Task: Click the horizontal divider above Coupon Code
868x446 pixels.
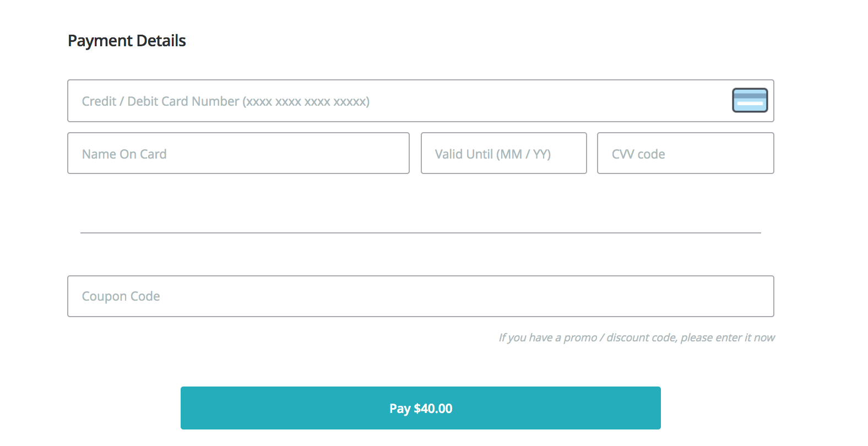Action: (x=420, y=233)
